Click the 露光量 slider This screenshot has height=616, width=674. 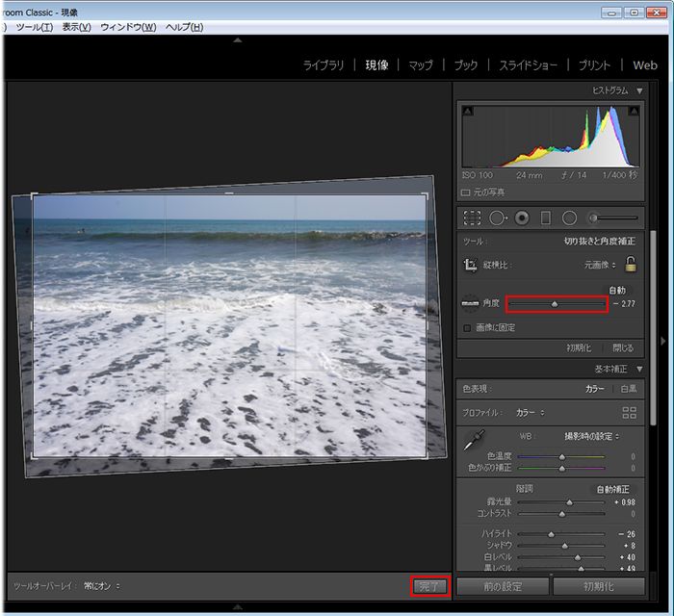[561, 502]
